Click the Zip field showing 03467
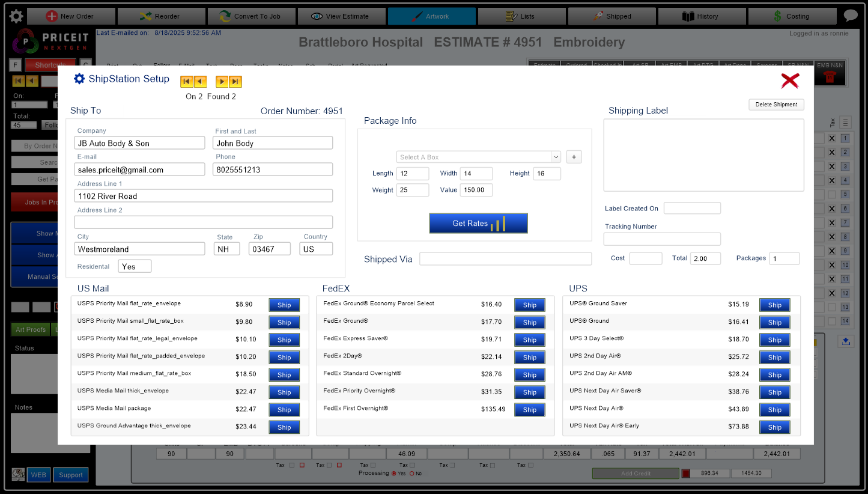 [x=270, y=249]
